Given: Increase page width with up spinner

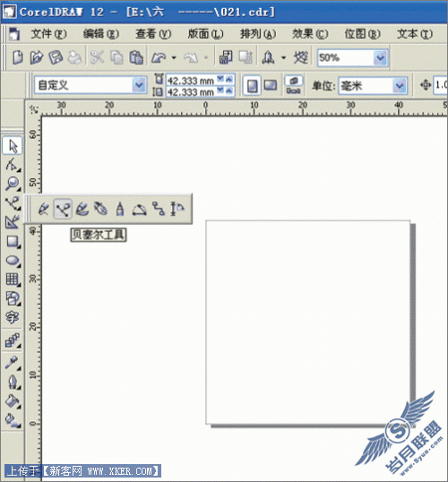Looking at the screenshot, I should pos(229,80).
